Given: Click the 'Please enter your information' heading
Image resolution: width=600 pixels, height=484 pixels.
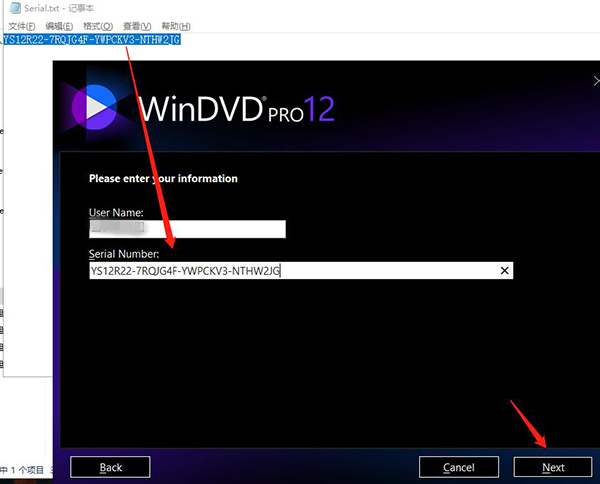Looking at the screenshot, I should [163, 179].
